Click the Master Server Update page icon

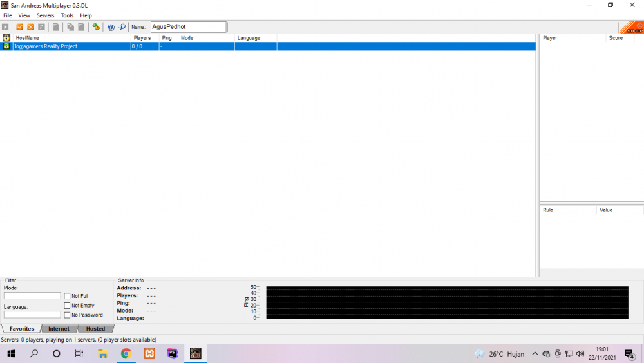point(56,27)
